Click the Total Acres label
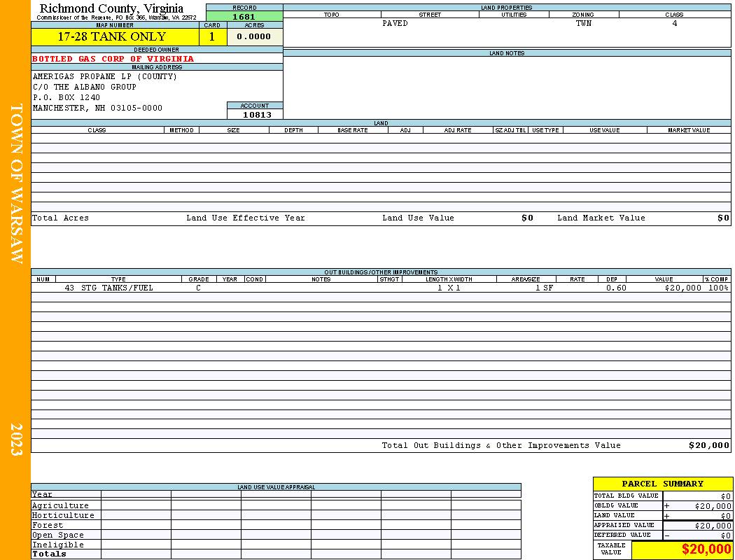Viewport: 735px width, 560px height. (60, 218)
